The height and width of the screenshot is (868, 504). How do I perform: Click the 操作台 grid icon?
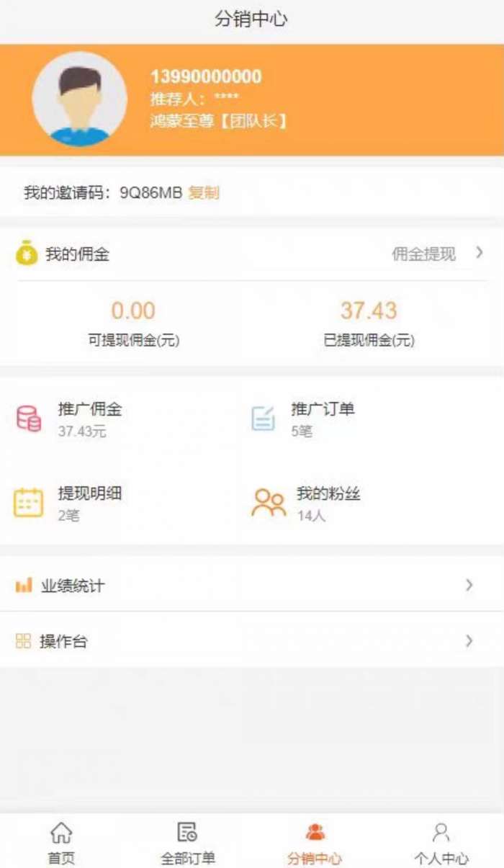coord(24,641)
